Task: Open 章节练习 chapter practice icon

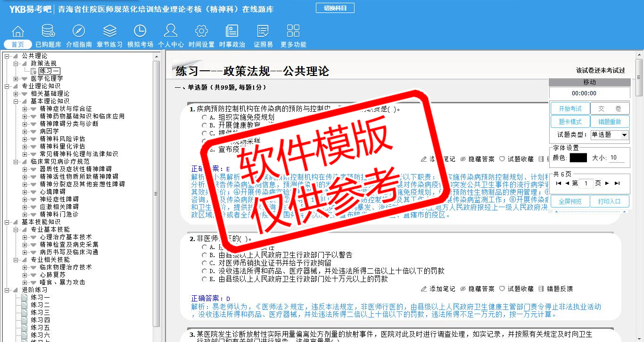Action: [109, 32]
